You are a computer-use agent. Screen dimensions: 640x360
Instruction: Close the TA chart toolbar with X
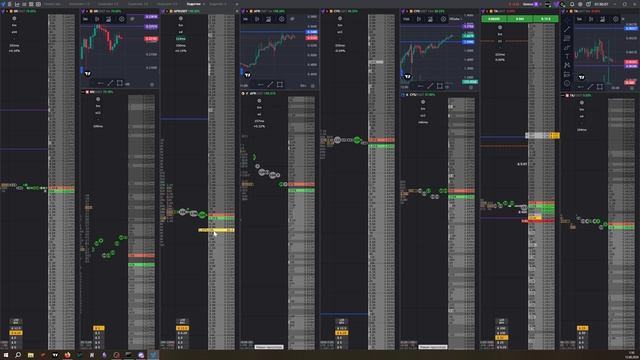coord(623,19)
